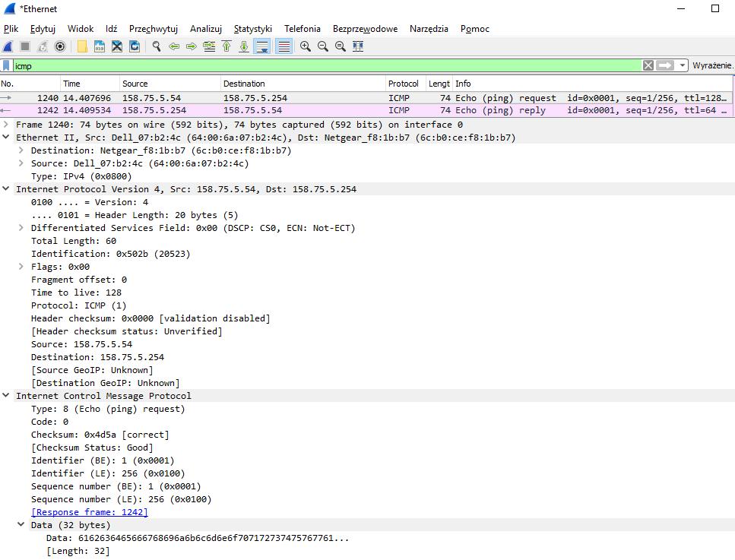Expand Source Dell_07:b2:4c node
This screenshot has width=735, height=560.
point(21,163)
